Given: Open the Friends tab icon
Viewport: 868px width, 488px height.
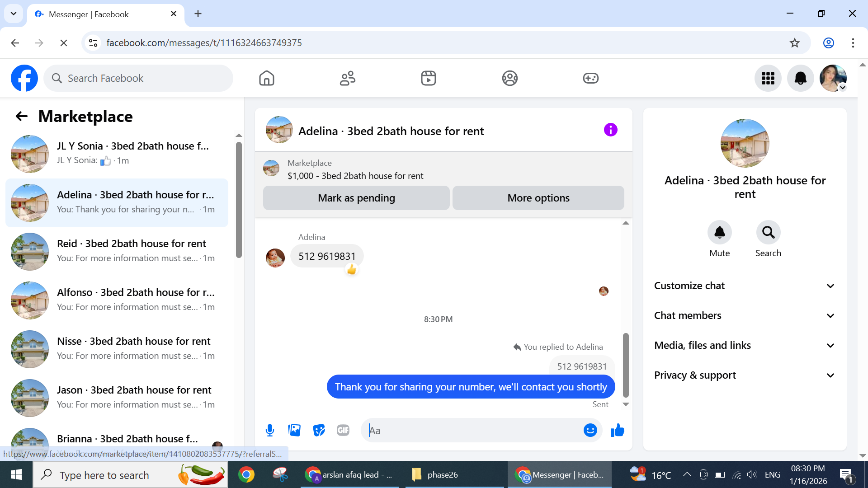Looking at the screenshot, I should pos(348,78).
